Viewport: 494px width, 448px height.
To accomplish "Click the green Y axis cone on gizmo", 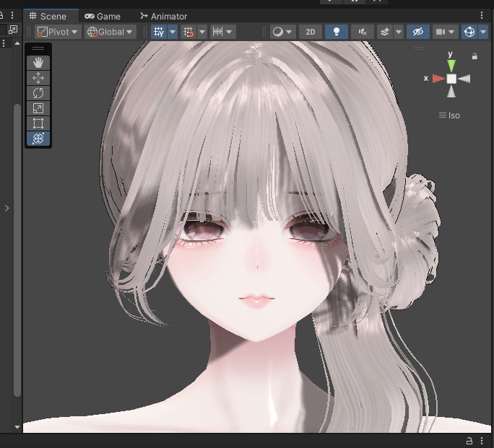I will [451, 66].
